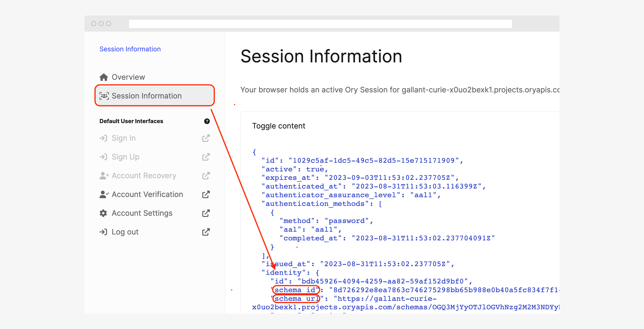
Task: Click the Log out external link icon
Action: coord(206,232)
